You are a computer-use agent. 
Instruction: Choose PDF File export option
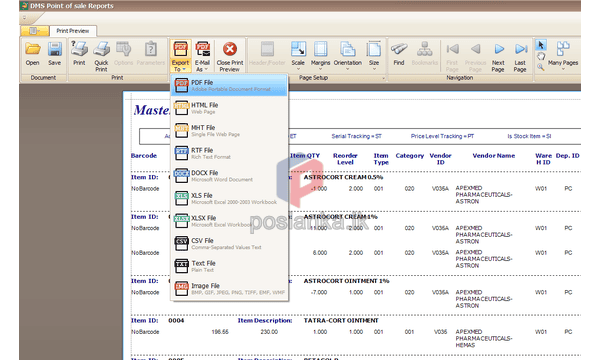pyautogui.click(x=230, y=85)
